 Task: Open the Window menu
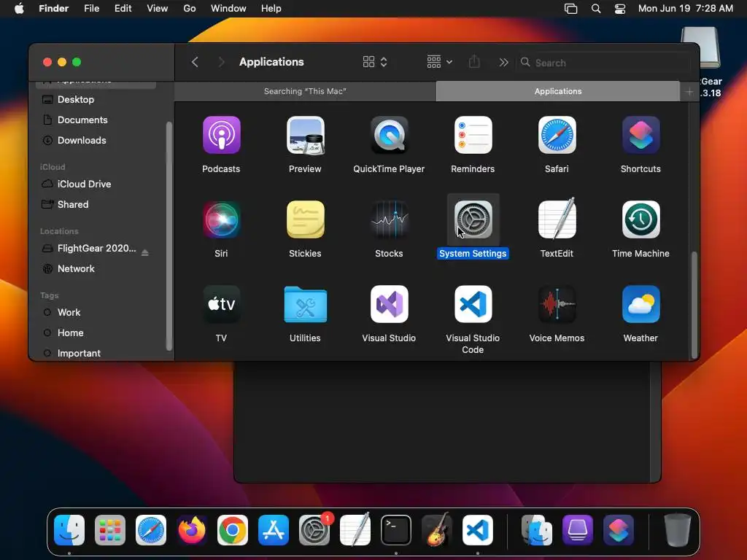tap(228, 9)
